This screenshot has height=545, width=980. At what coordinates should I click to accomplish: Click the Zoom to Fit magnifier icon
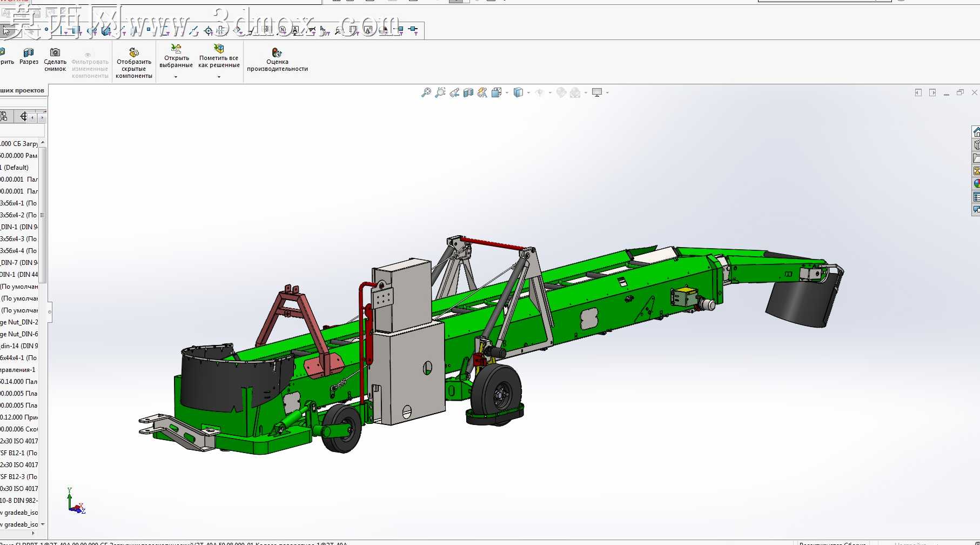click(x=426, y=92)
